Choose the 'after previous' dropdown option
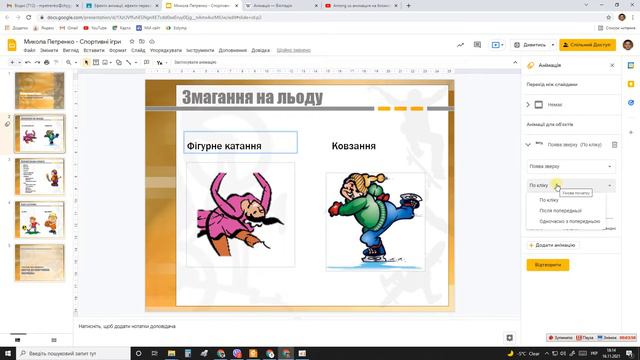The image size is (640, 360). click(x=565, y=211)
